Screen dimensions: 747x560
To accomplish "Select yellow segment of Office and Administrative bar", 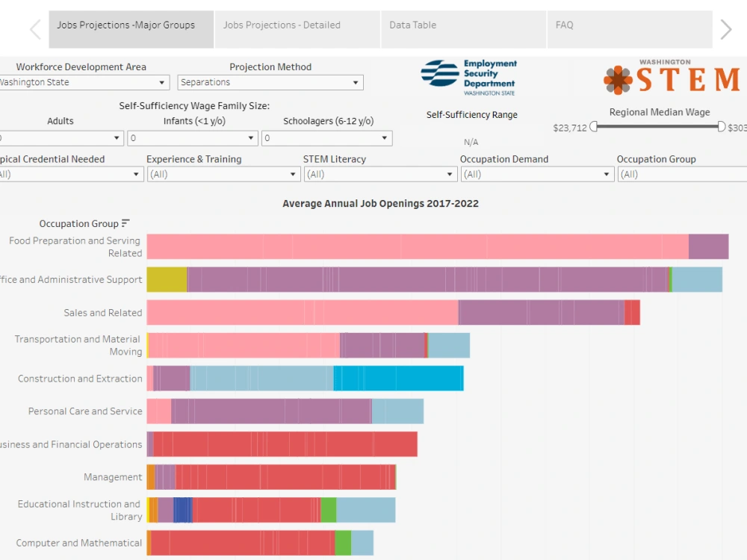I will 167,279.
